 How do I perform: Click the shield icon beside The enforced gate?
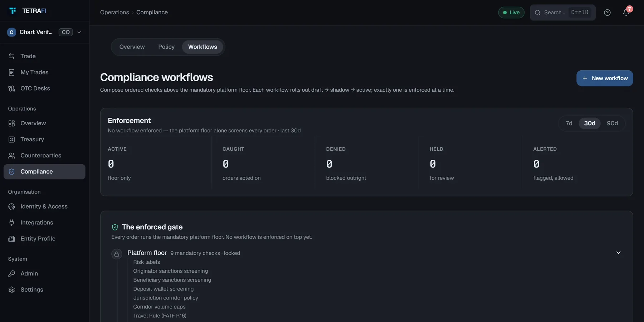[x=115, y=227]
